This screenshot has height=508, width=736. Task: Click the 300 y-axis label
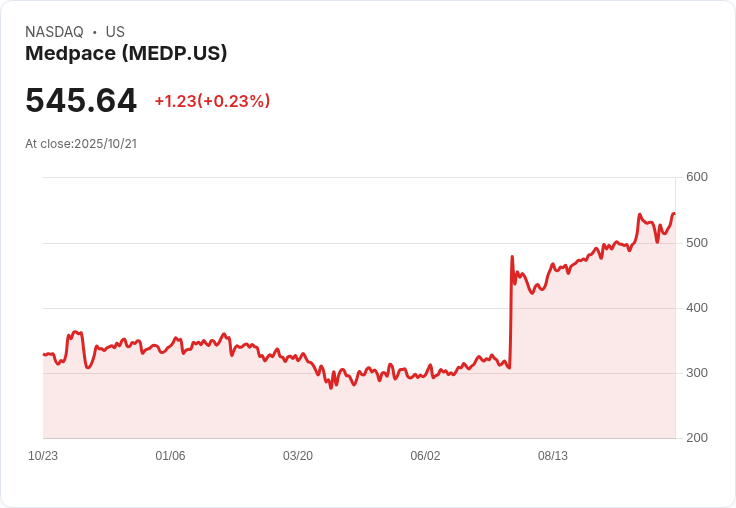(697, 373)
